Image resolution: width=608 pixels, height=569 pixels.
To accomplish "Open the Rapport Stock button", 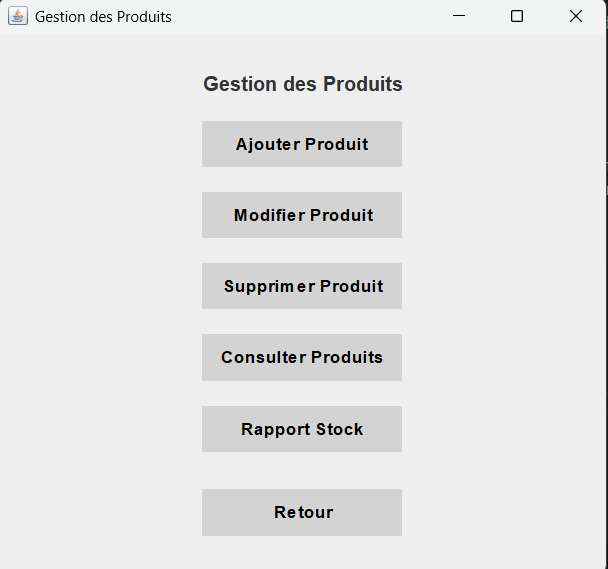I will pyautogui.click(x=302, y=429).
